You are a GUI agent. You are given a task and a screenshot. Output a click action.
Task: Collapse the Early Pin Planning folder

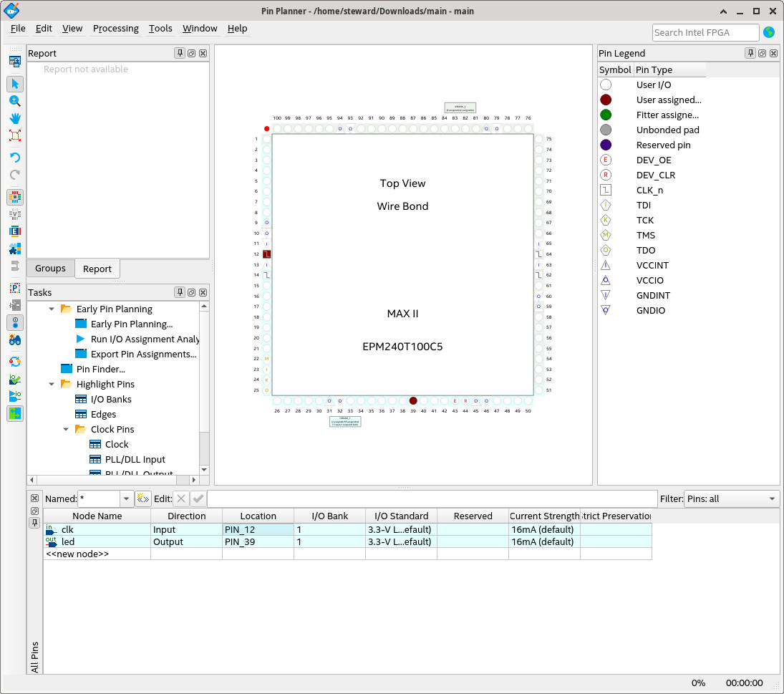(x=52, y=309)
